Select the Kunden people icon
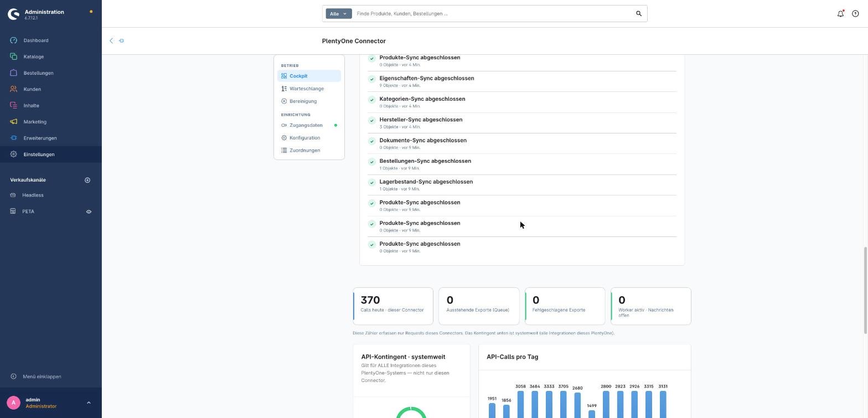Viewport: 868px width, 418px height. [13, 89]
